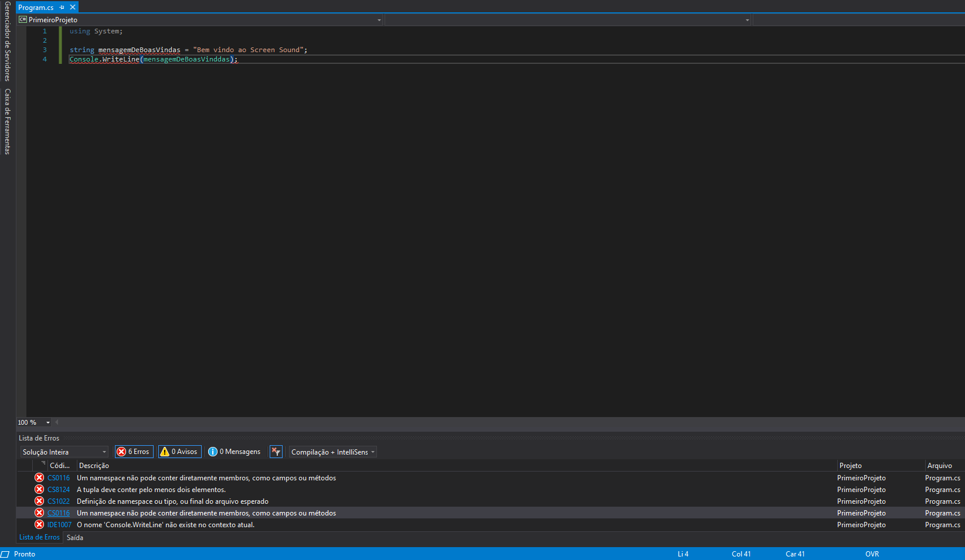Click the Col 41 status indicator

(741, 554)
